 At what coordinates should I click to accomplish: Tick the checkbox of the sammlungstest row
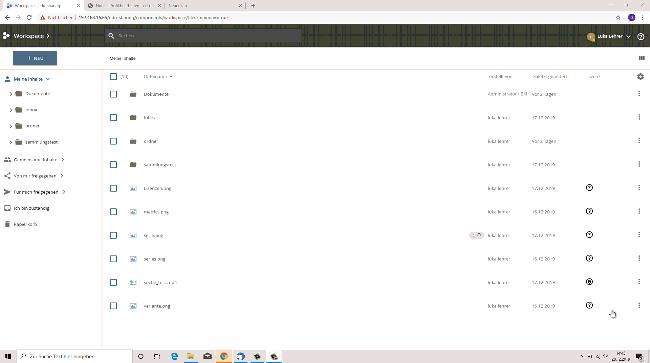(x=113, y=165)
